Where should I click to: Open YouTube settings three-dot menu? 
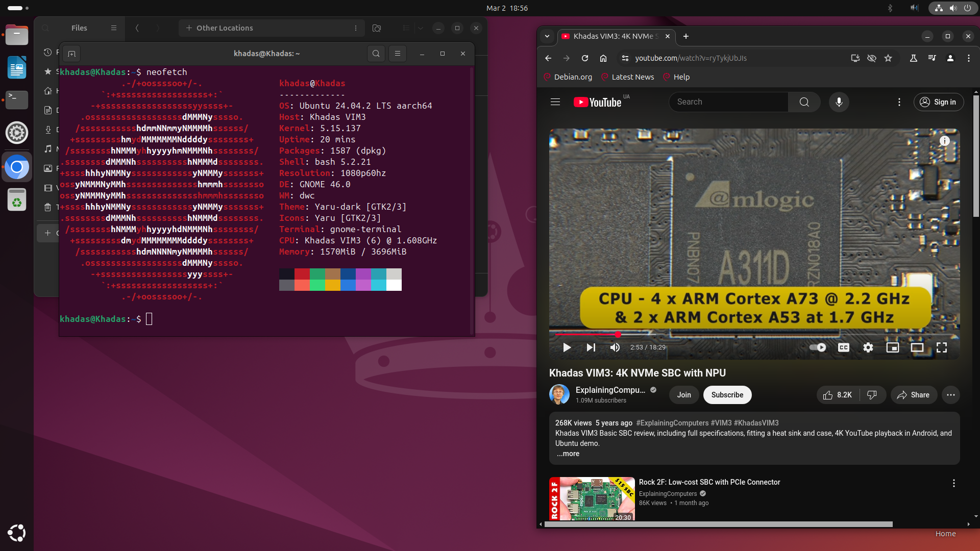(899, 102)
